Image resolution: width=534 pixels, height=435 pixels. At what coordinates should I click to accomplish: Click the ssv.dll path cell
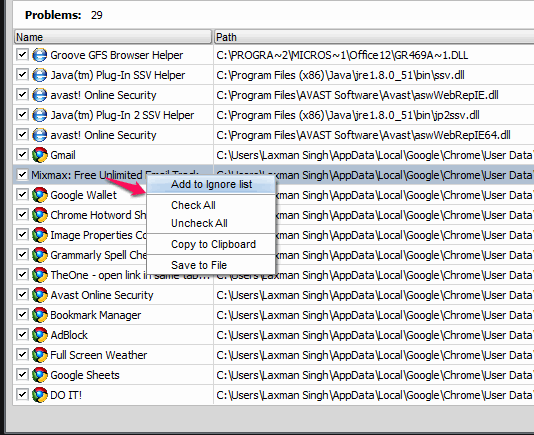(340, 75)
